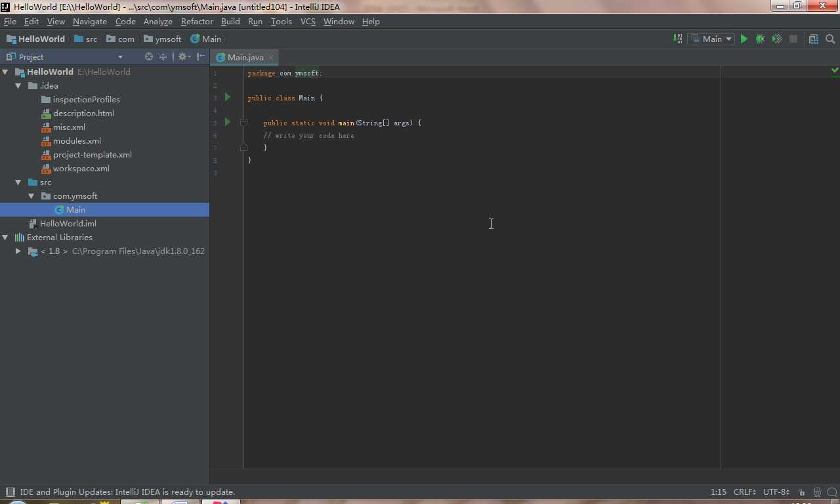Open the Tools menu
The height and width of the screenshot is (504, 840).
click(x=282, y=21)
